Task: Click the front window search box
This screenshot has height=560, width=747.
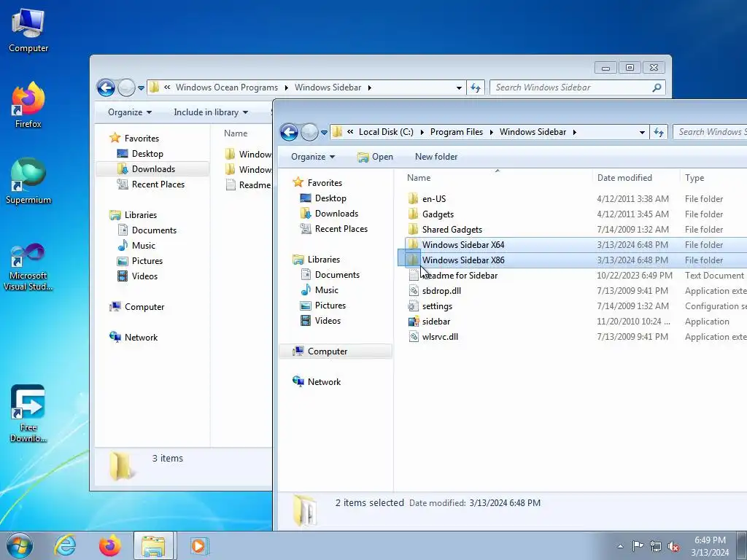Action: 710,132
